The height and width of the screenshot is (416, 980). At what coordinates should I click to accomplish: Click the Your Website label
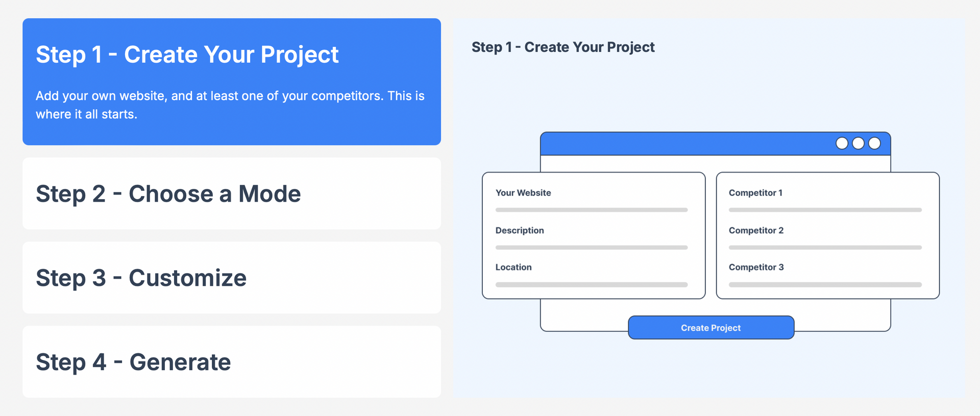523,193
